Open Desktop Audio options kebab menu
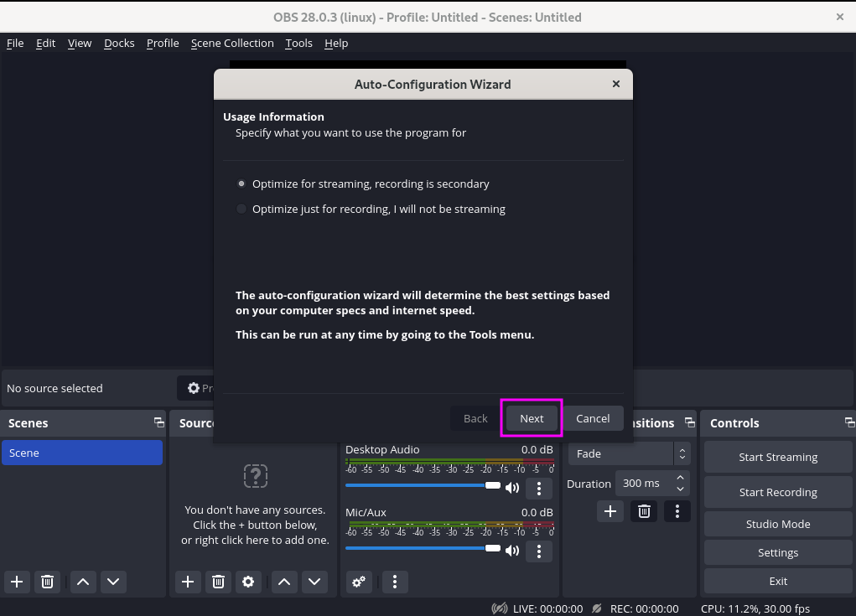The width and height of the screenshot is (856, 616). pos(539,488)
